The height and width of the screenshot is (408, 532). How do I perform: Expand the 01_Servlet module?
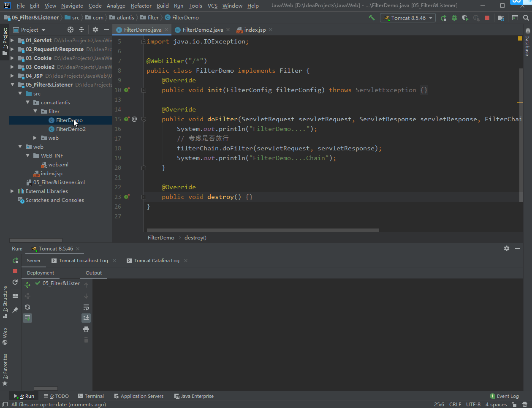(x=12, y=41)
